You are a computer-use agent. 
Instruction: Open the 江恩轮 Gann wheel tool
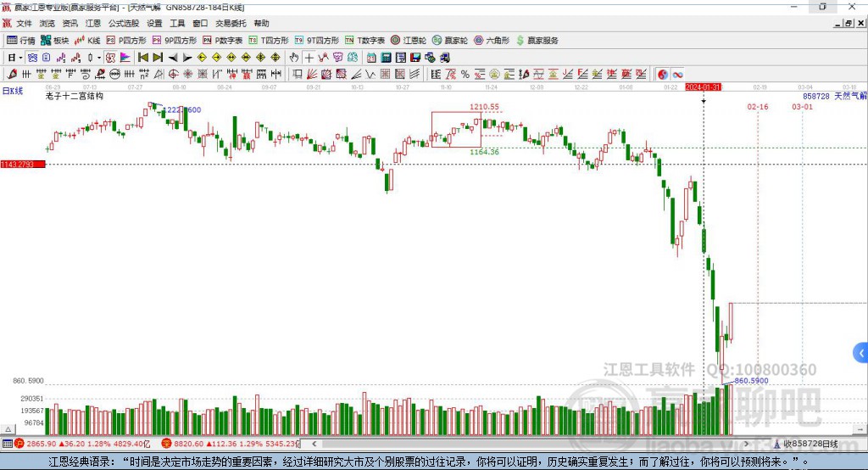click(409, 41)
